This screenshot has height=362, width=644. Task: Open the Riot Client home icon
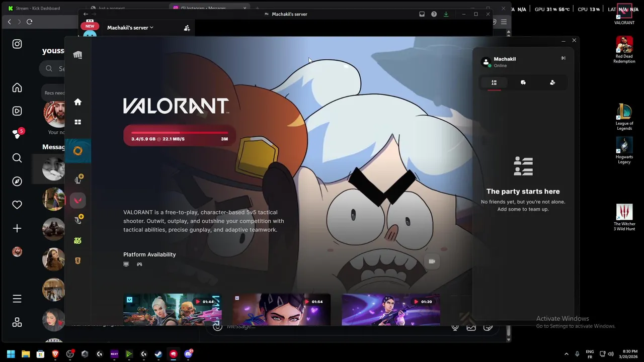(77, 102)
